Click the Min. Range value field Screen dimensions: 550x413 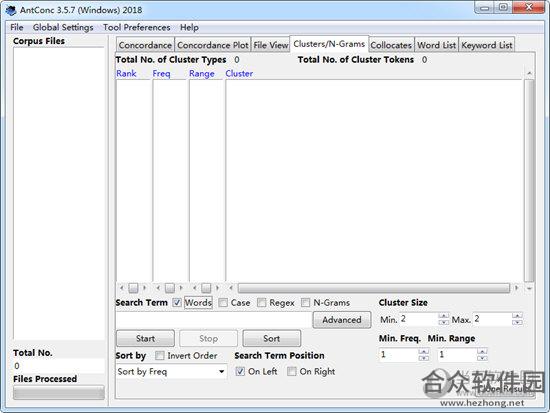pos(457,355)
